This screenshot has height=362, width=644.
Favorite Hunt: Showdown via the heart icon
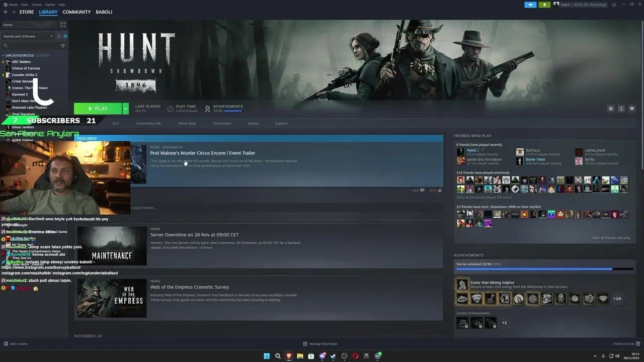point(632,109)
